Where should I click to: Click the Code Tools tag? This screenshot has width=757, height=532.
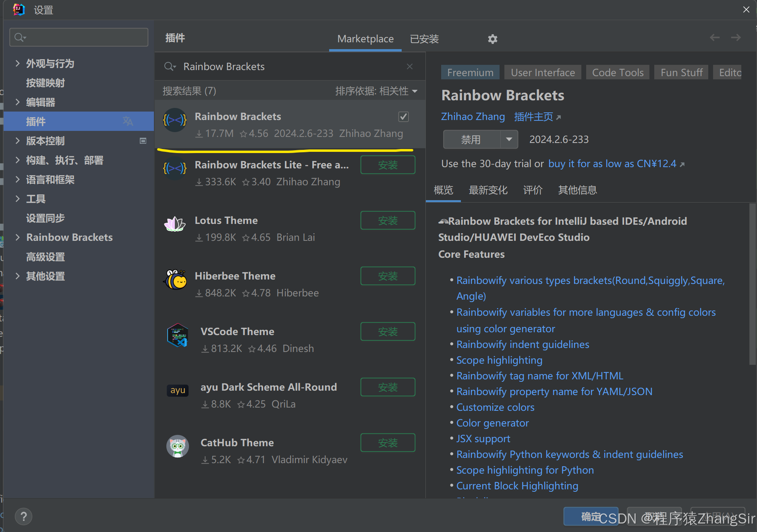(x=618, y=72)
